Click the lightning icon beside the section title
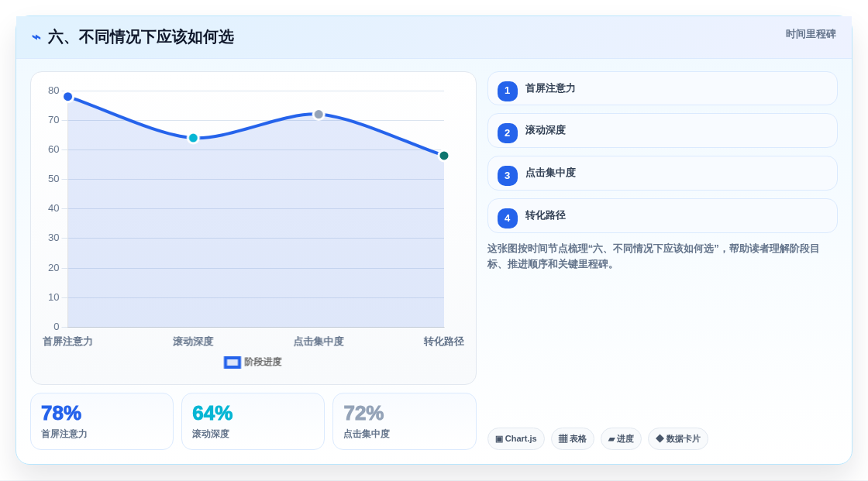The image size is (868, 481). click(x=36, y=37)
